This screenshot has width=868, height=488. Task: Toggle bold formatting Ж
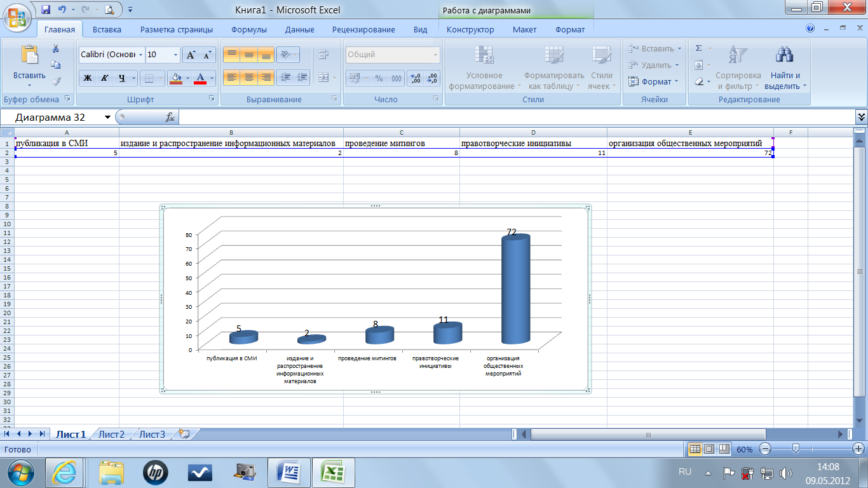pos(88,78)
